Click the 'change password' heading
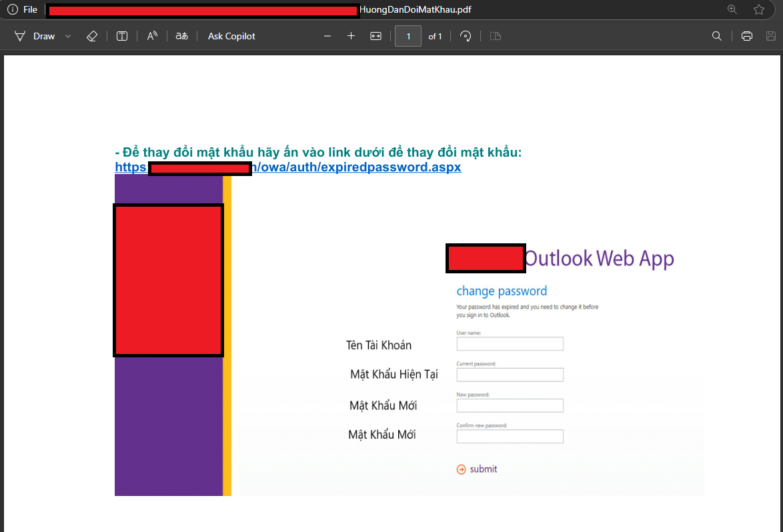Viewport: 783px width, 532px height. click(x=502, y=291)
